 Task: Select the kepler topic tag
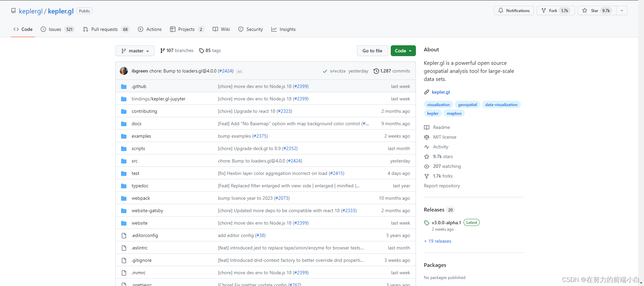coord(433,113)
